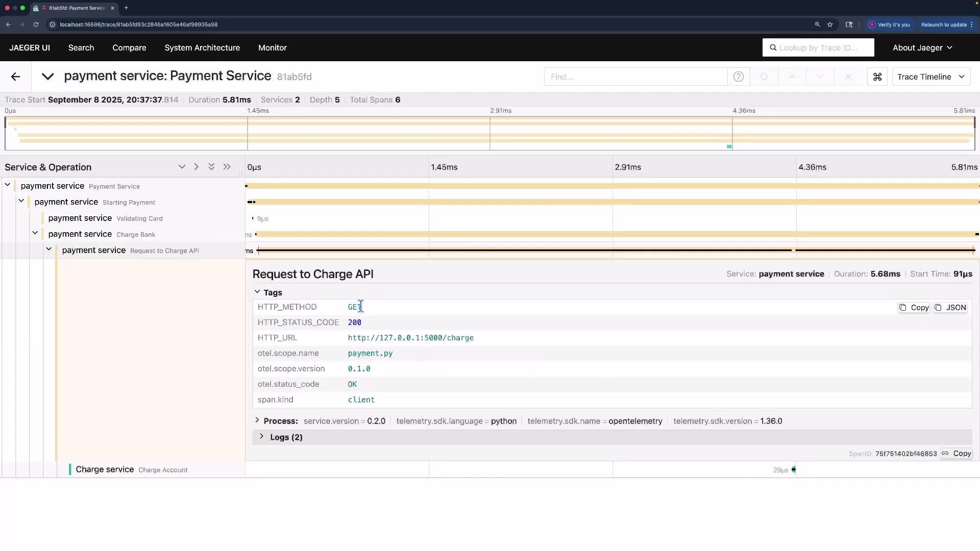Click the HTTP_STATUS_CODE 200 value

(355, 322)
